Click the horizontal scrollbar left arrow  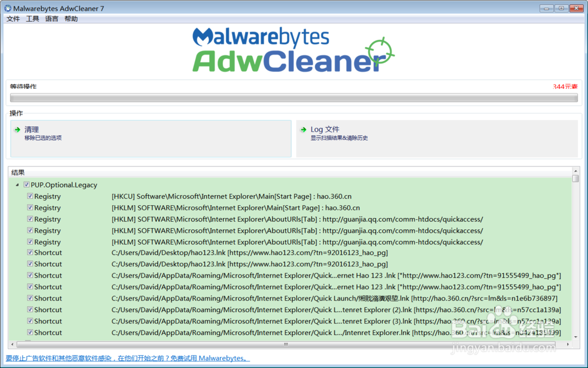click(12, 344)
